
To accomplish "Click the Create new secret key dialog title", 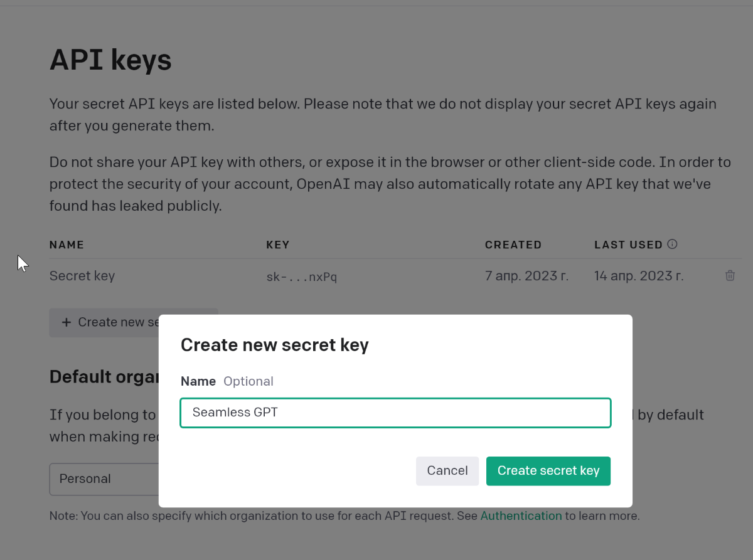I will (275, 345).
